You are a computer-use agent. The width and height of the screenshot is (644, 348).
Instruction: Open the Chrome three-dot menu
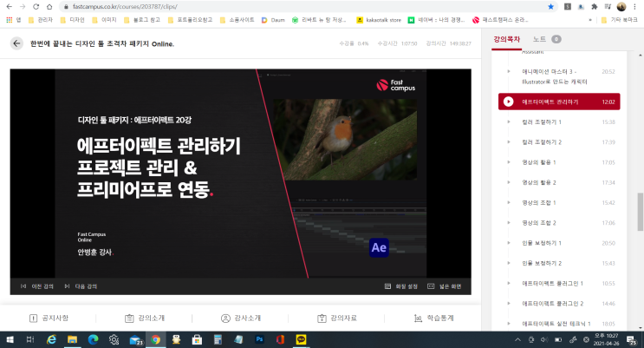[635, 7]
